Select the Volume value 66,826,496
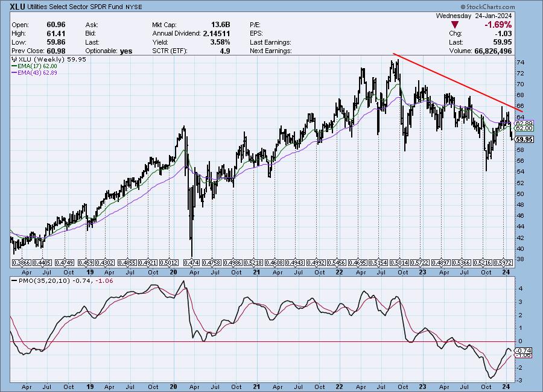Screen dimensions: 543x392 point(493,51)
